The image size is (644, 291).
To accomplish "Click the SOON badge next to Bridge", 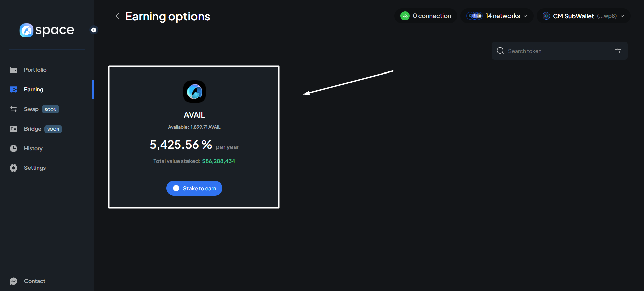I will pos(53,129).
